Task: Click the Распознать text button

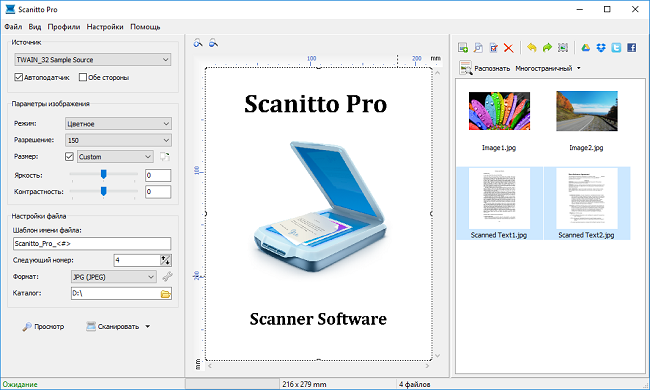Action: point(492,68)
